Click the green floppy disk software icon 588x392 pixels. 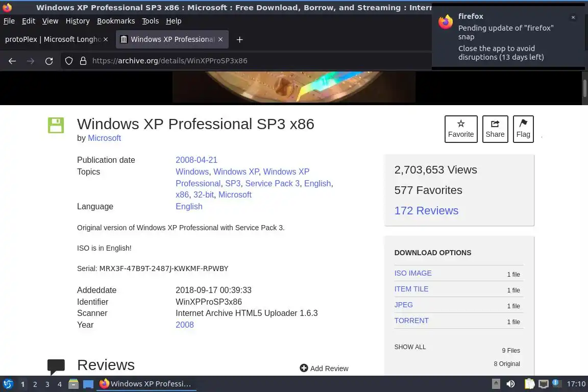coord(56,125)
